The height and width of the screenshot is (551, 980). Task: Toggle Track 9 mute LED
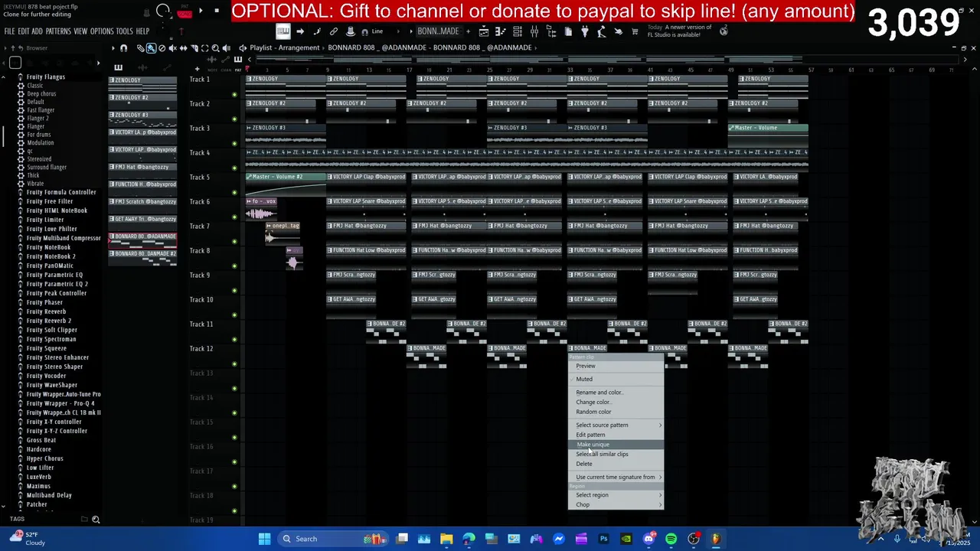[x=234, y=290]
